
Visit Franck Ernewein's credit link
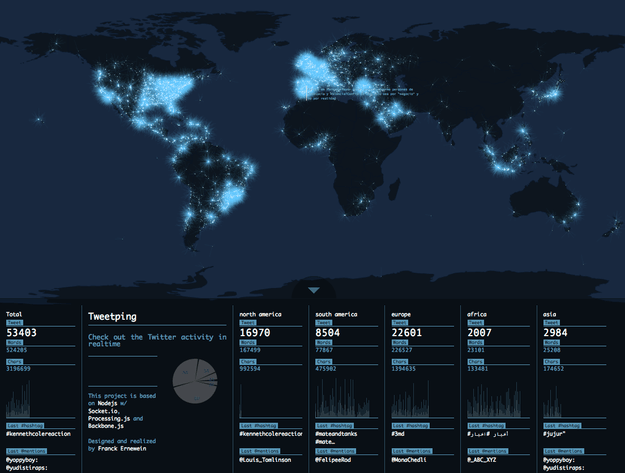(x=122, y=448)
